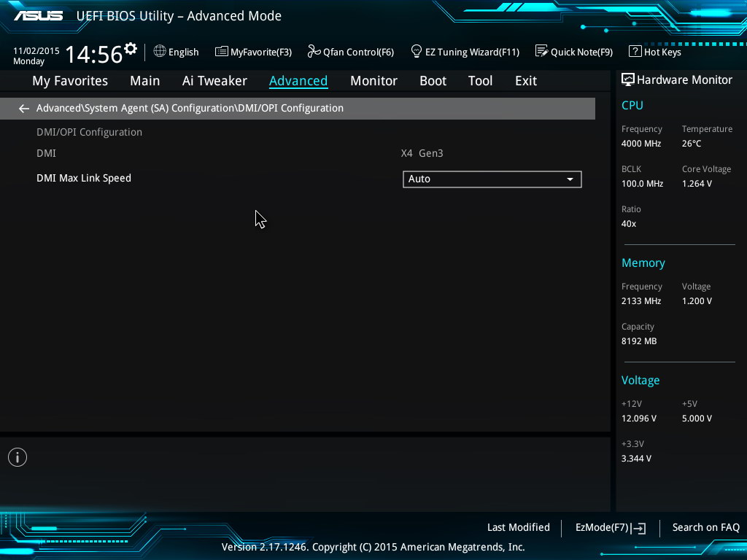Show Hot Keys help icon
Viewport: 747px width, 560px height.
point(635,51)
